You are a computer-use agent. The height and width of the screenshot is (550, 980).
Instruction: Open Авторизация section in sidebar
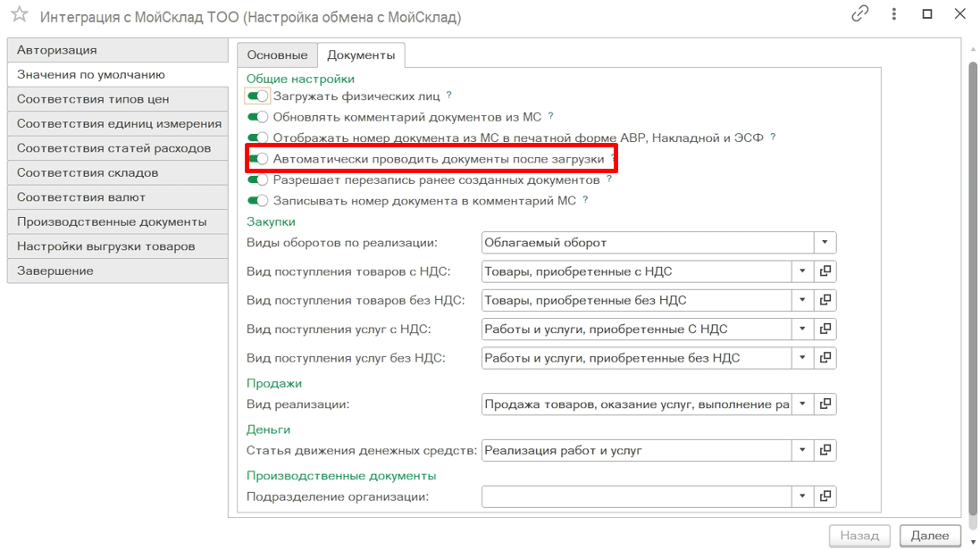pos(118,50)
